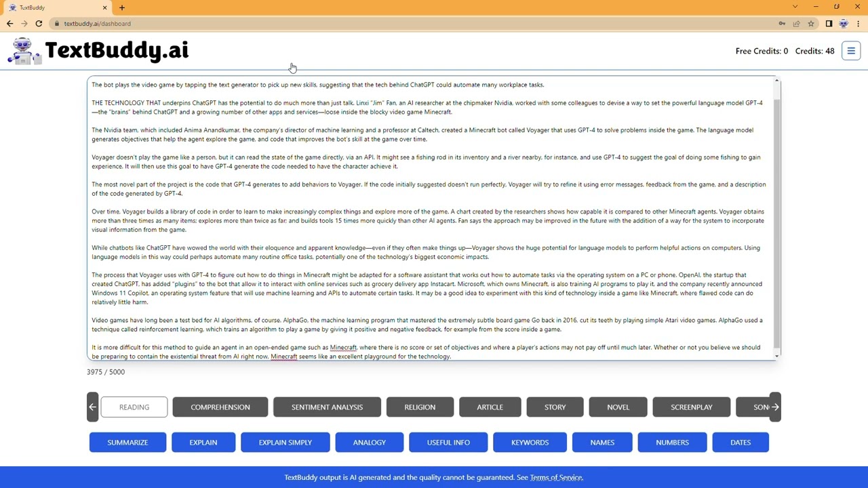Click the Free Credits: 0 label
This screenshot has width=868, height=488.
[x=762, y=51]
